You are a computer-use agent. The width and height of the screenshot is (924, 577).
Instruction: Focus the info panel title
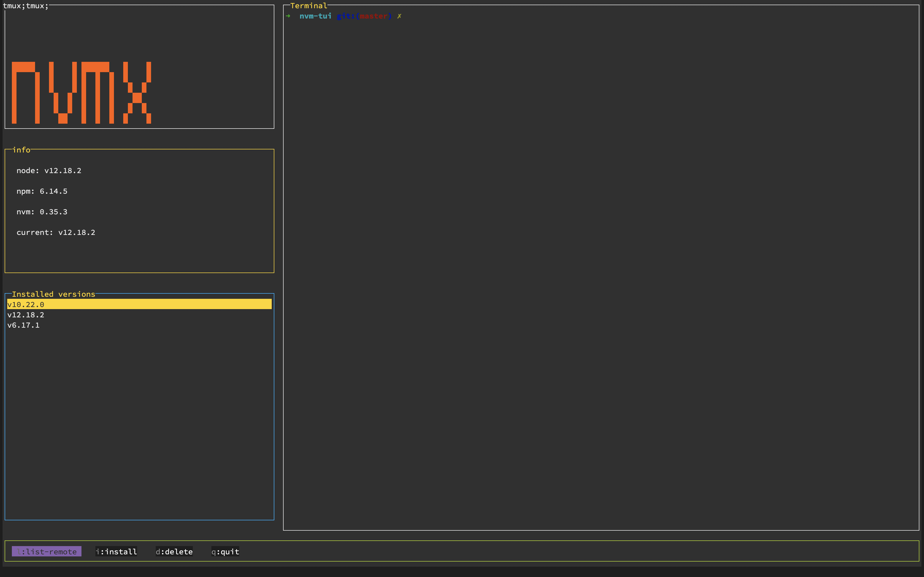[x=21, y=150]
